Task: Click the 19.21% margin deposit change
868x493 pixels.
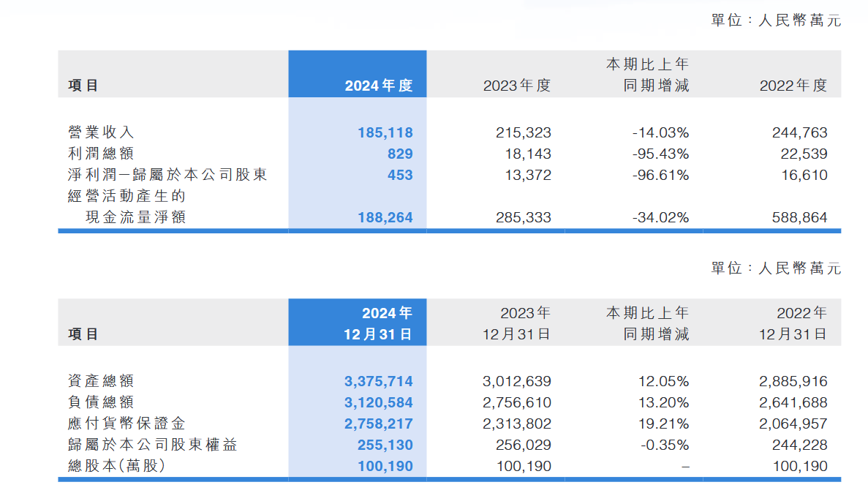Action: point(663,424)
